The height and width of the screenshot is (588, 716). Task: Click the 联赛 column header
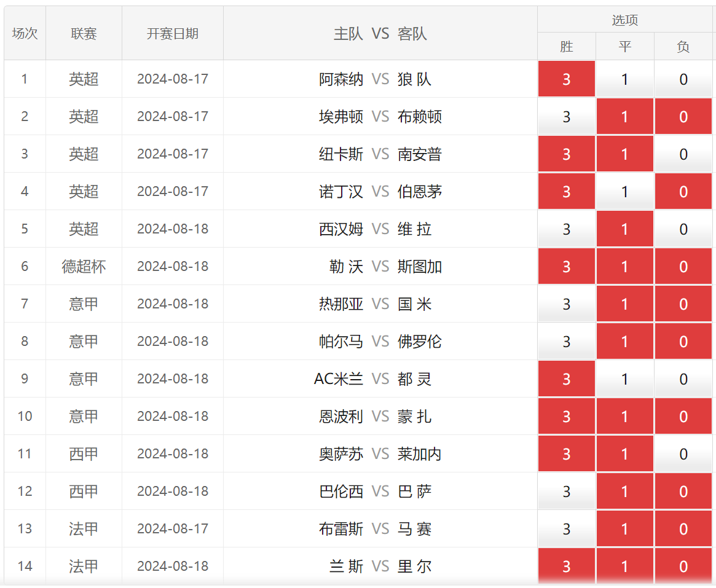pos(84,33)
